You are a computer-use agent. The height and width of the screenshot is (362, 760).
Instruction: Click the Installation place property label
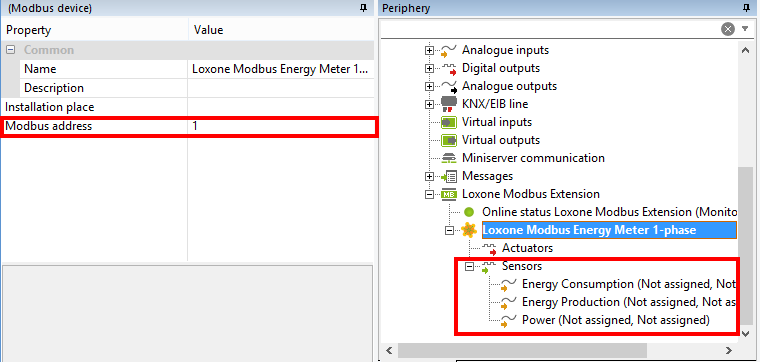49,107
